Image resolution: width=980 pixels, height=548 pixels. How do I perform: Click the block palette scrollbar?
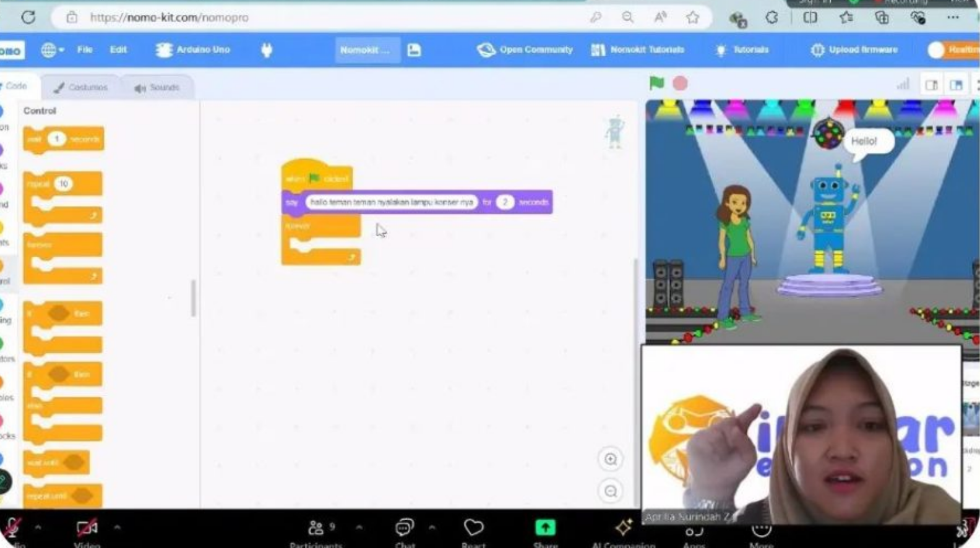coord(194,298)
